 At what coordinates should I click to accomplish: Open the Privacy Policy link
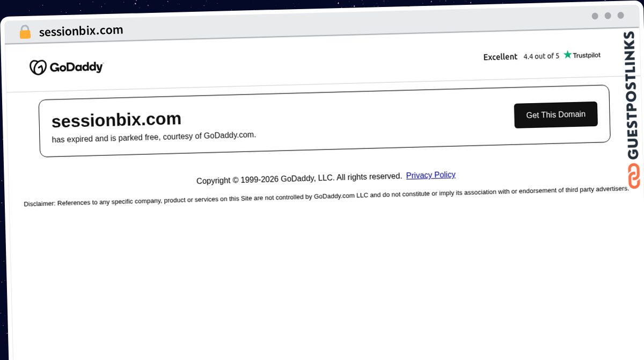[x=430, y=175]
